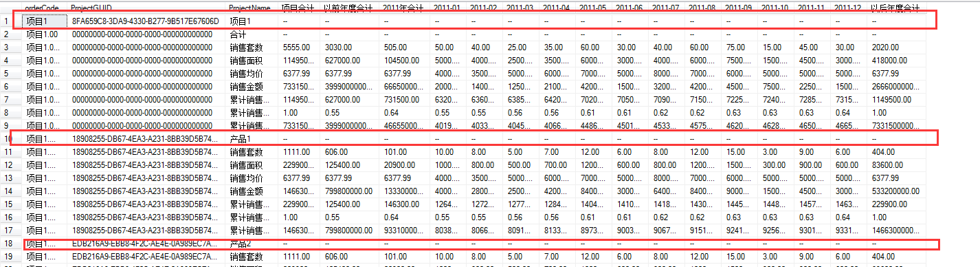Click the 505.00 cell

(x=395, y=47)
